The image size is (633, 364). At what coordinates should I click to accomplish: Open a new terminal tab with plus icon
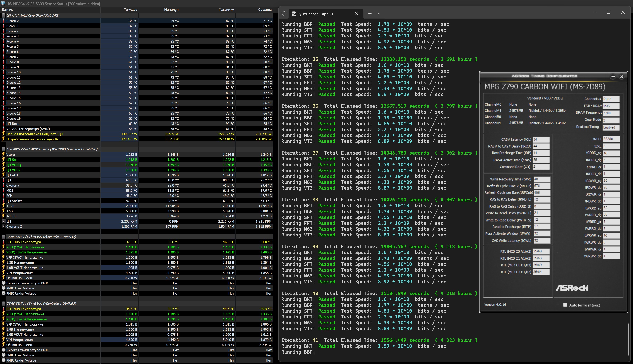(x=370, y=14)
